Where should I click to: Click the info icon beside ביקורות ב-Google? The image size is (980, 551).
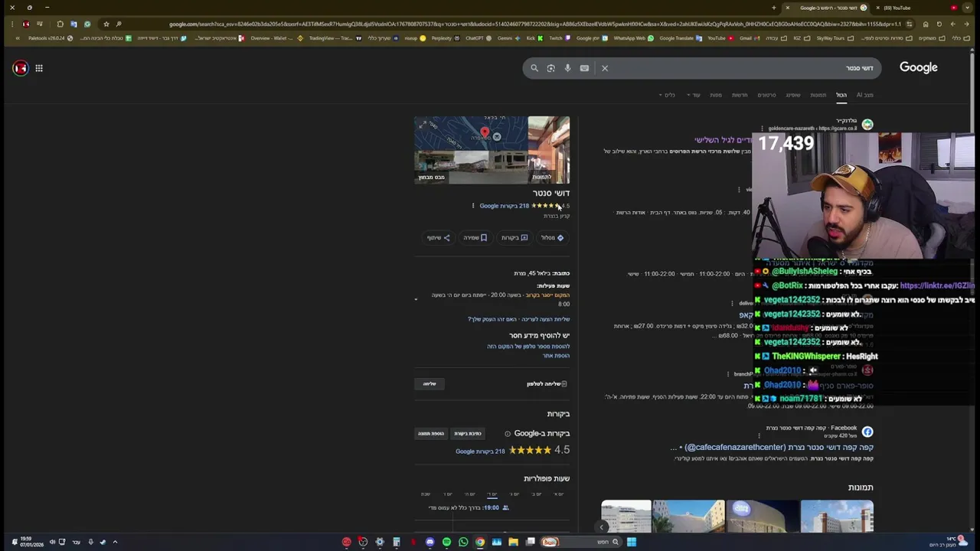click(x=507, y=434)
